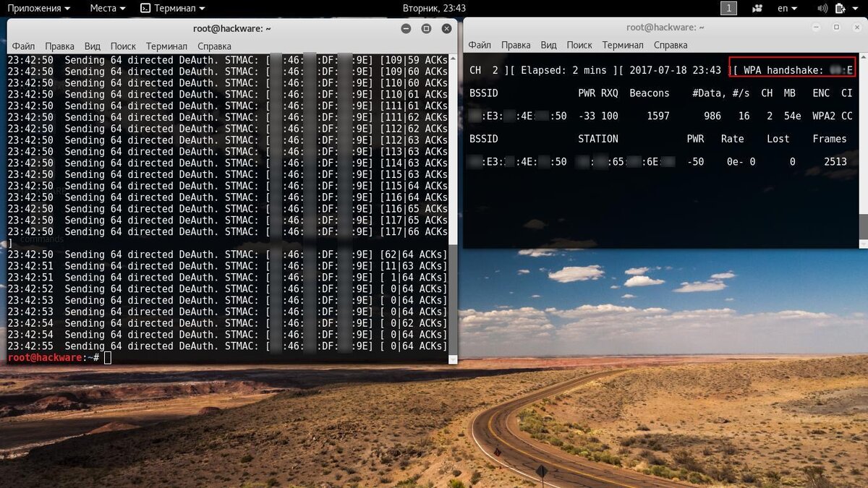Click the DeAuth line with [62|64 ACKs]
Image resolution: width=868 pixels, height=488 pixels.
[x=228, y=254]
